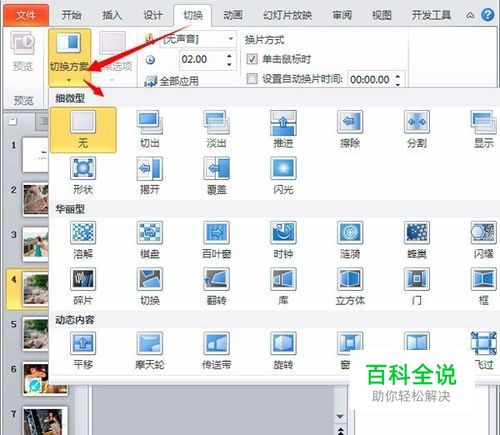Select the 涟漪 ripple transition

click(x=350, y=240)
